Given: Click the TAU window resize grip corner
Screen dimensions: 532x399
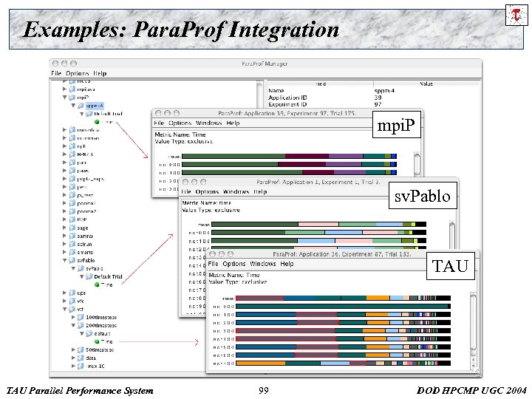Looking at the screenshot, I should tap(477, 370).
